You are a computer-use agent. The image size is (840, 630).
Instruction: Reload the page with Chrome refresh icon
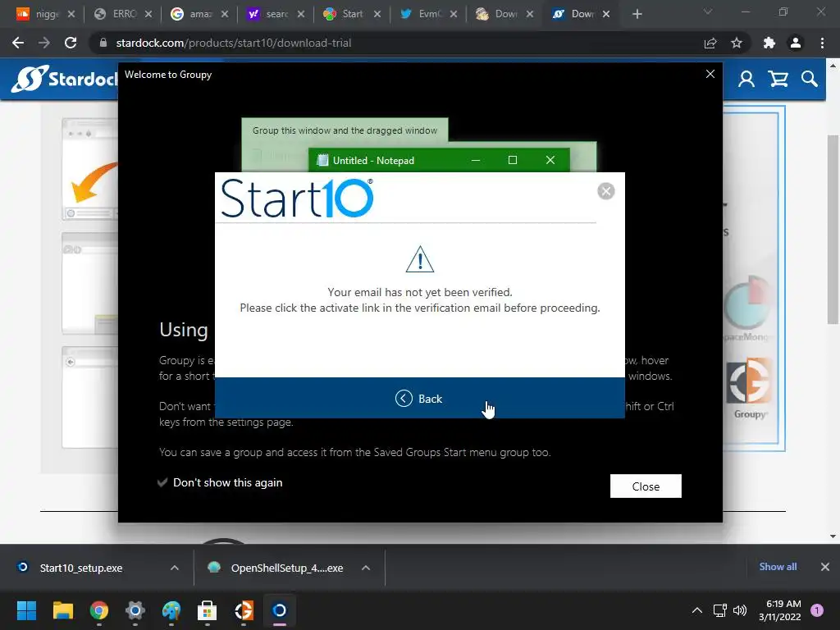pyautogui.click(x=71, y=43)
